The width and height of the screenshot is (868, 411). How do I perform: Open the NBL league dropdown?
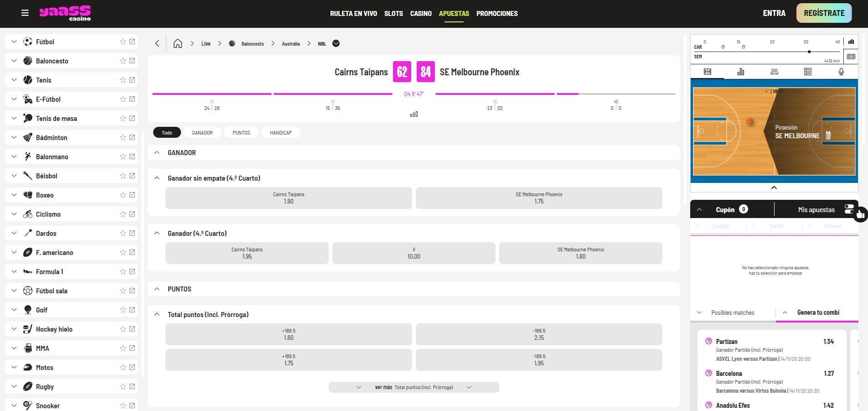coord(336,43)
